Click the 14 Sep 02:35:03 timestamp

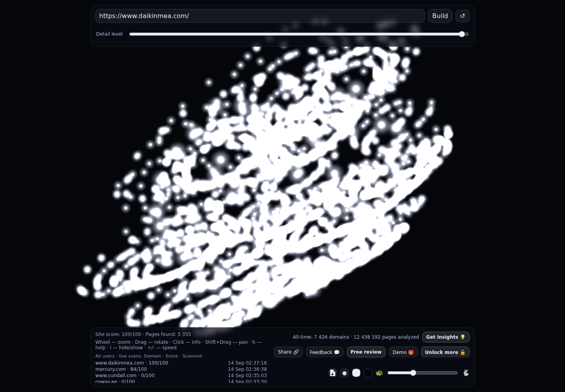click(x=247, y=376)
